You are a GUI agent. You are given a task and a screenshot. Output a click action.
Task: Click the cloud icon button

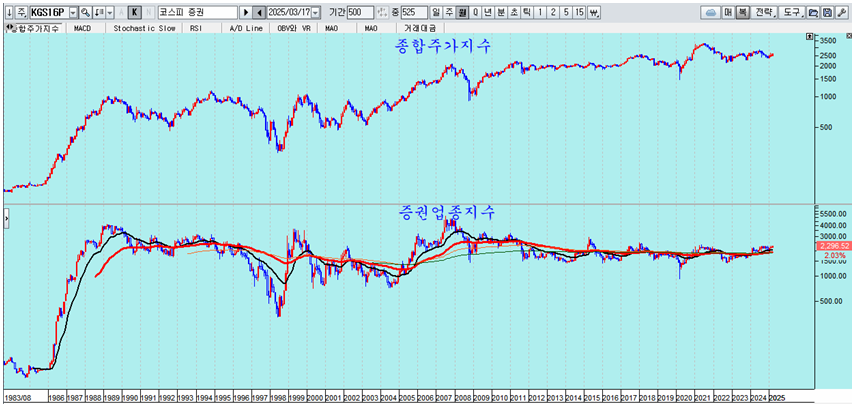tap(712, 12)
